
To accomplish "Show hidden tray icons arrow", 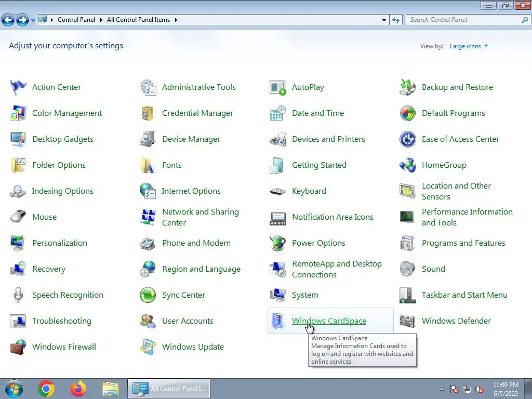I will point(442,389).
